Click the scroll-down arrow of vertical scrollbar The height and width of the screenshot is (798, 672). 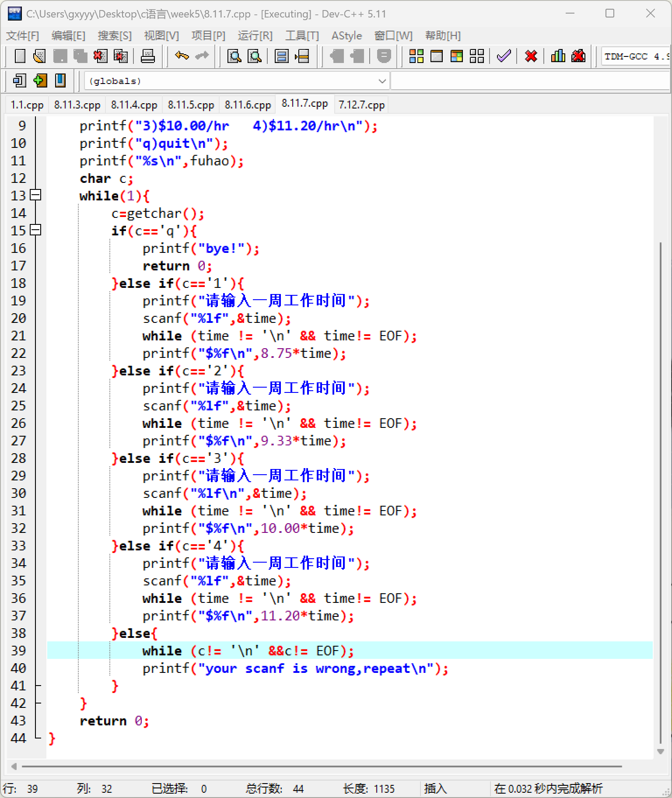[x=661, y=752]
